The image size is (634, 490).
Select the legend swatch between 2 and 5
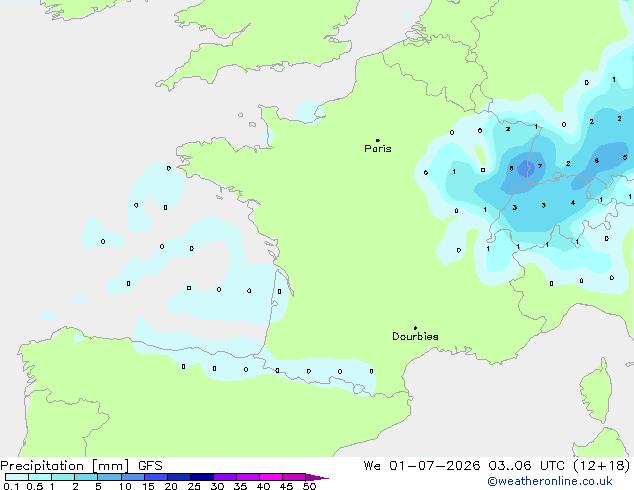point(86,477)
